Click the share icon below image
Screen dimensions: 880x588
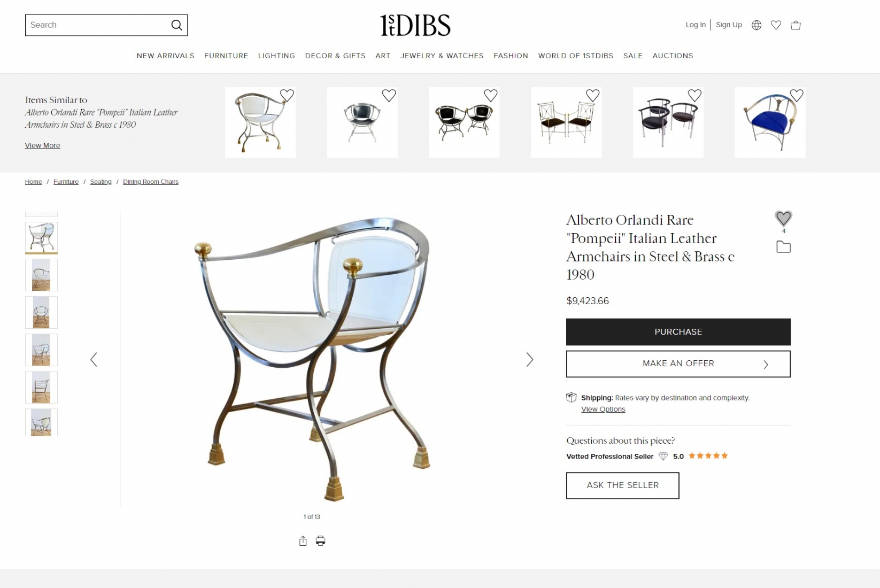pos(303,541)
